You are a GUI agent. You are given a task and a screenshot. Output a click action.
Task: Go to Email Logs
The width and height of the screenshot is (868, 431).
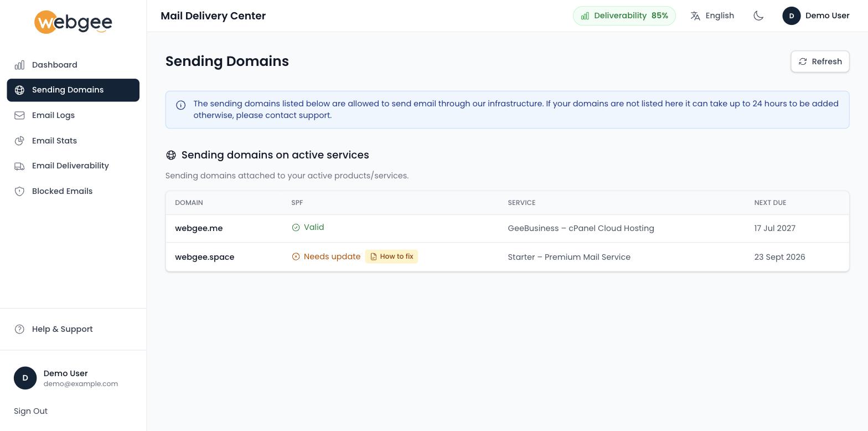click(73, 115)
